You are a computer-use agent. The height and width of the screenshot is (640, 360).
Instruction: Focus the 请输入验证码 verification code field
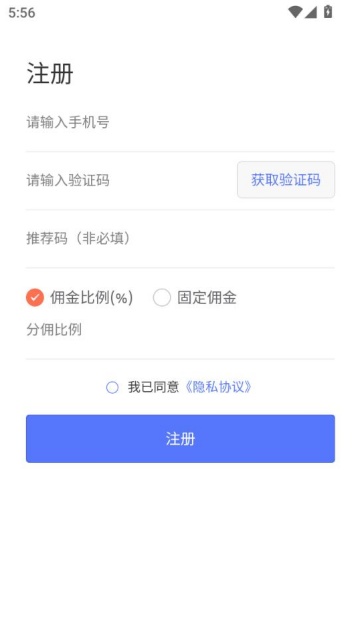tap(129, 180)
